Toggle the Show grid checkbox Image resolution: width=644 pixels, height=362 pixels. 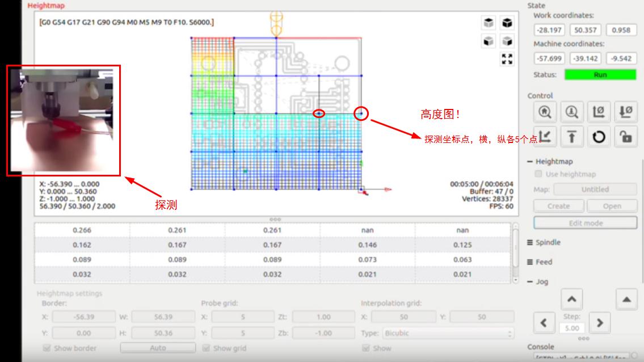207,348
